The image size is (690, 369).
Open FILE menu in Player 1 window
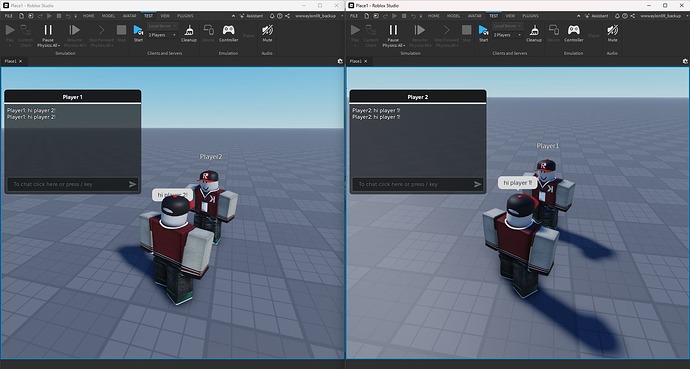pyautogui.click(x=8, y=16)
